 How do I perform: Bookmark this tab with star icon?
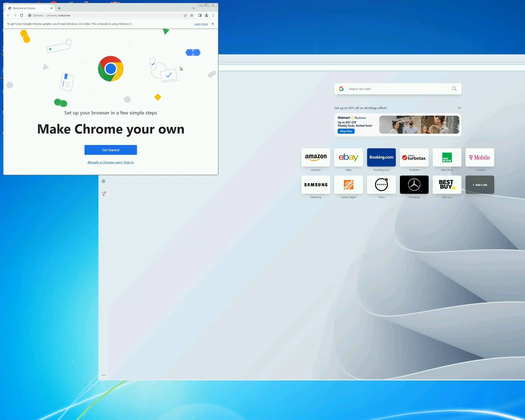[192, 15]
